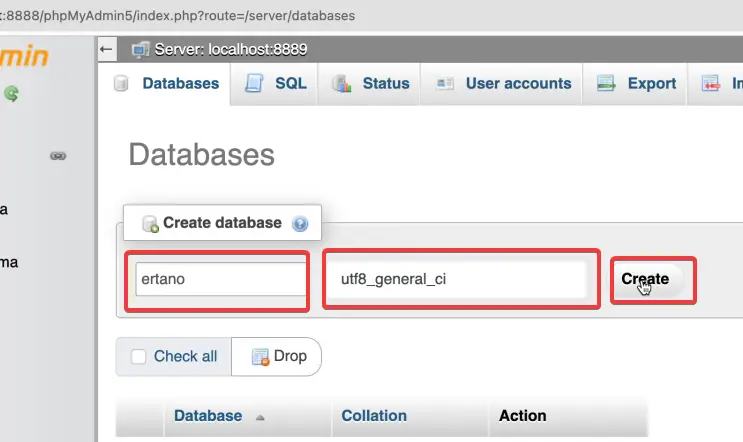Screen dimensions: 743x442
Task: Click the Import tab icon
Action: (712, 84)
